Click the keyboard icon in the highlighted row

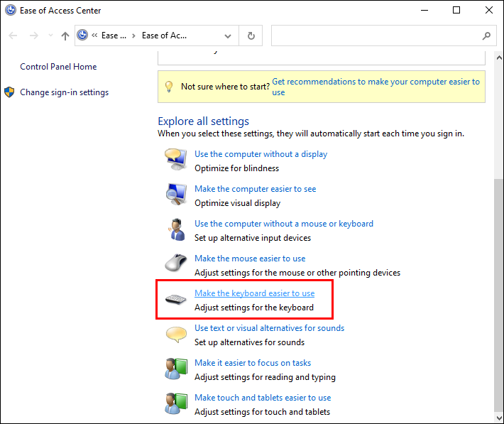click(175, 300)
